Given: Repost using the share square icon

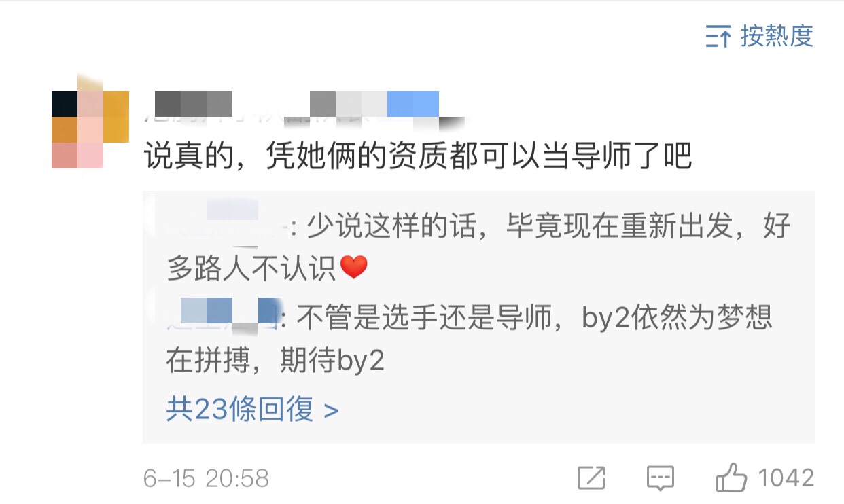Looking at the screenshot, I should (x=591, y=478).
